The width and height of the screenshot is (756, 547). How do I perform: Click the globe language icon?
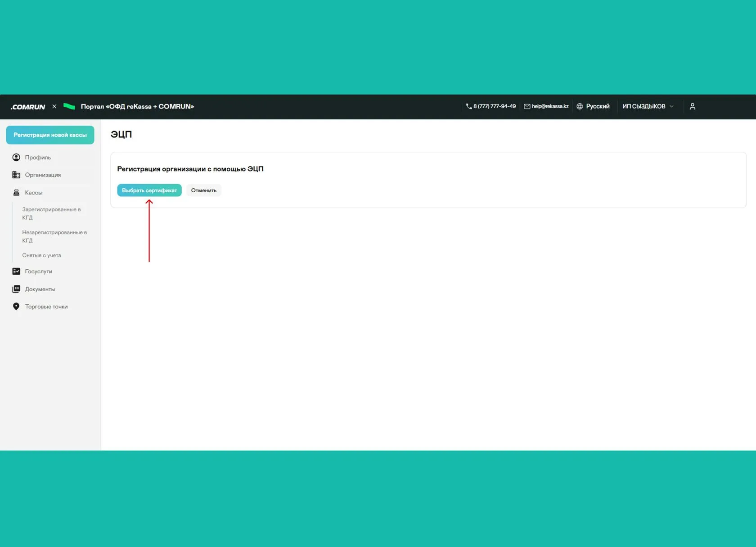[580, 106]
